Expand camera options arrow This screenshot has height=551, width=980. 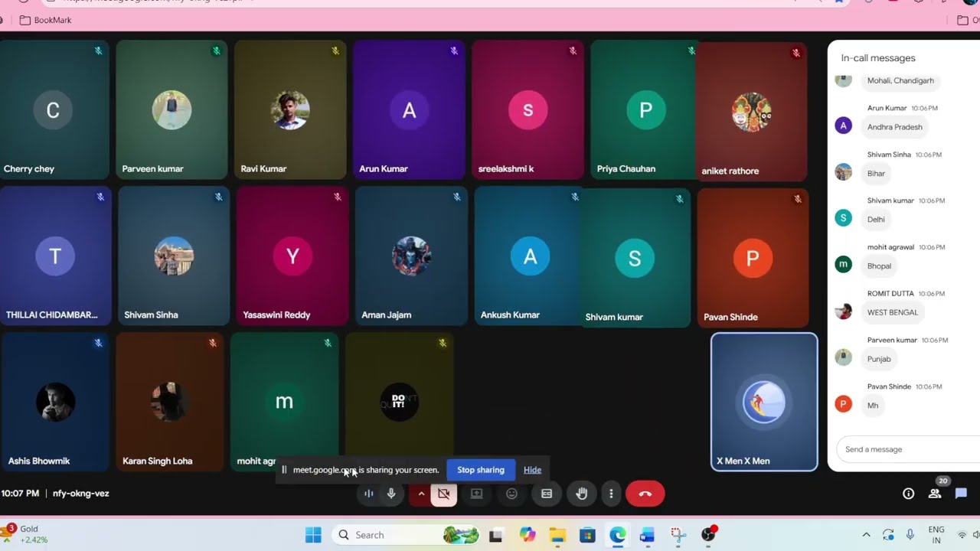[x=420, y=494]
